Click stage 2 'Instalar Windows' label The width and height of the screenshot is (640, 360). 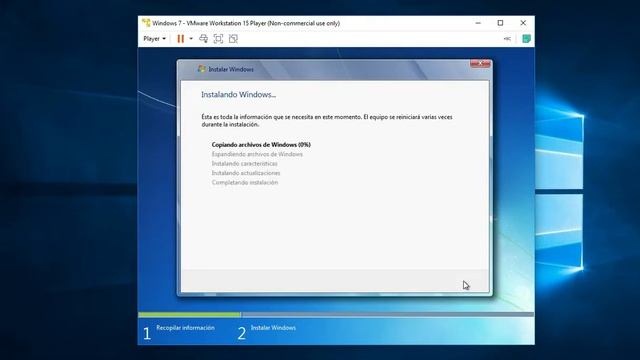pyautogui.click(x=273, y=328)
